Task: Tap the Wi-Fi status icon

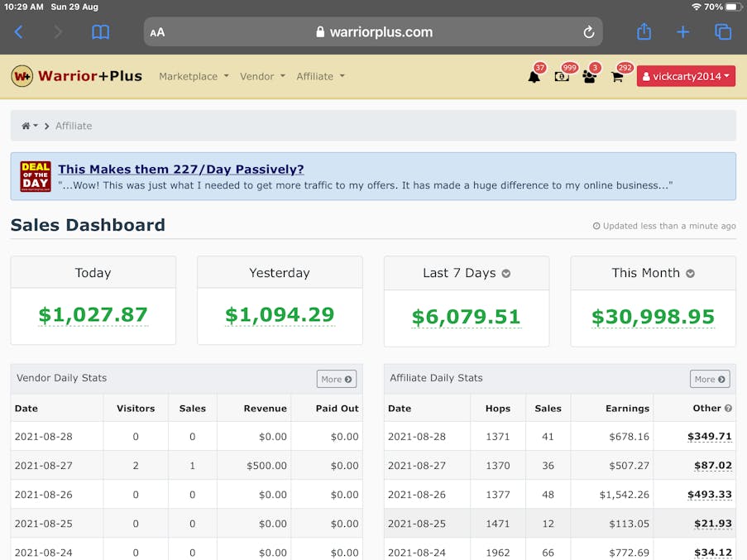Action: [697, 7]
